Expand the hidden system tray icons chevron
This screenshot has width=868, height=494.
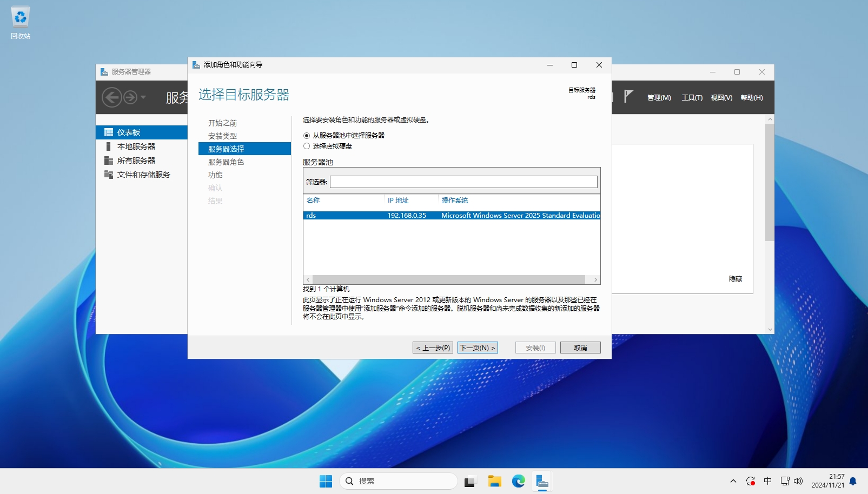pyautogui.click(x=733, y=481)
